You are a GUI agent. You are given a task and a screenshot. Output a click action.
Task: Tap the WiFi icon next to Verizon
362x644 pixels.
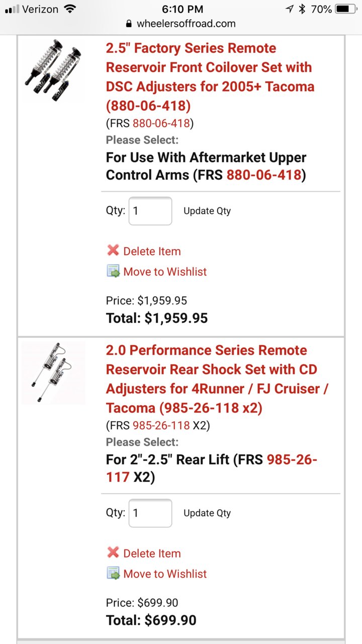71,9
